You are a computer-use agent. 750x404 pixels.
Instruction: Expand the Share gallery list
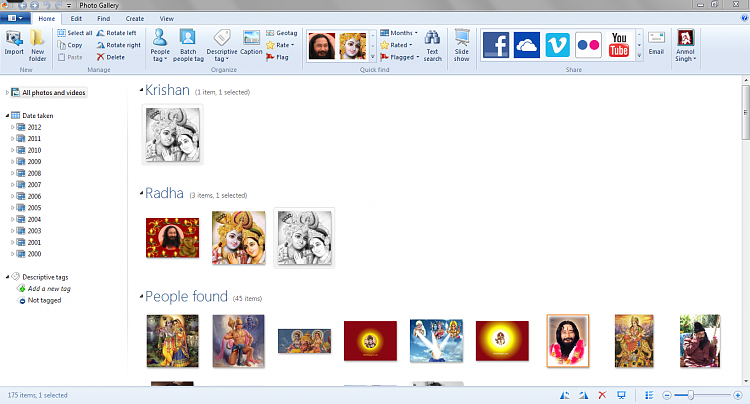point(639,56)
